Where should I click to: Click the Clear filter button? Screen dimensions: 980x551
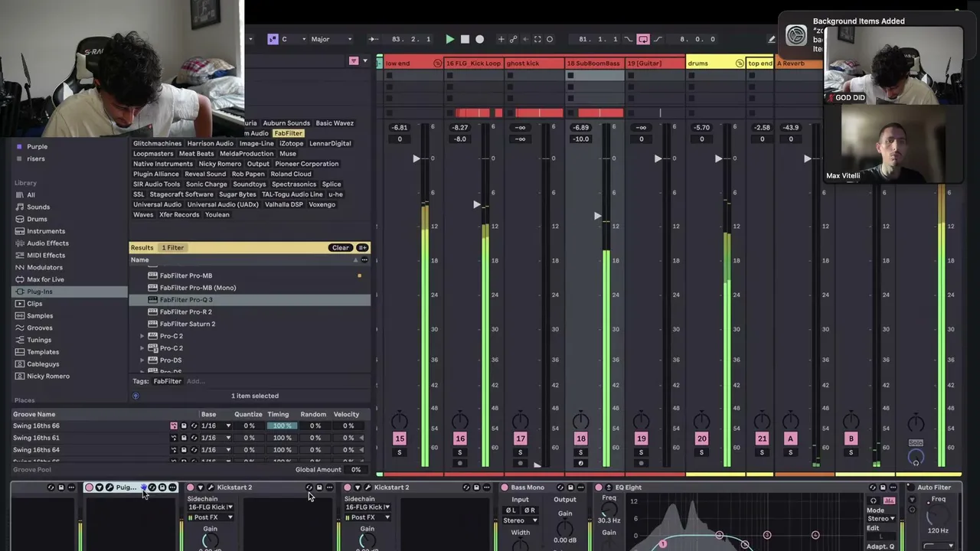click(340, 248)
